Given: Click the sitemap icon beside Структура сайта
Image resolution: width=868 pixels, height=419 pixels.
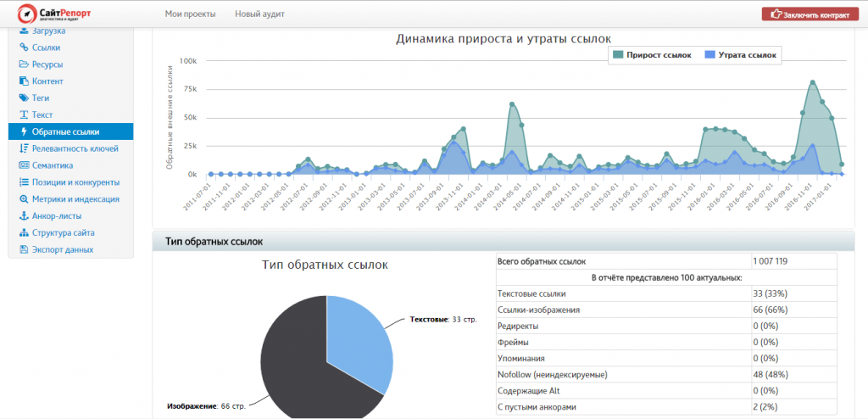Looking at the screenshot, I should [24, 232].
